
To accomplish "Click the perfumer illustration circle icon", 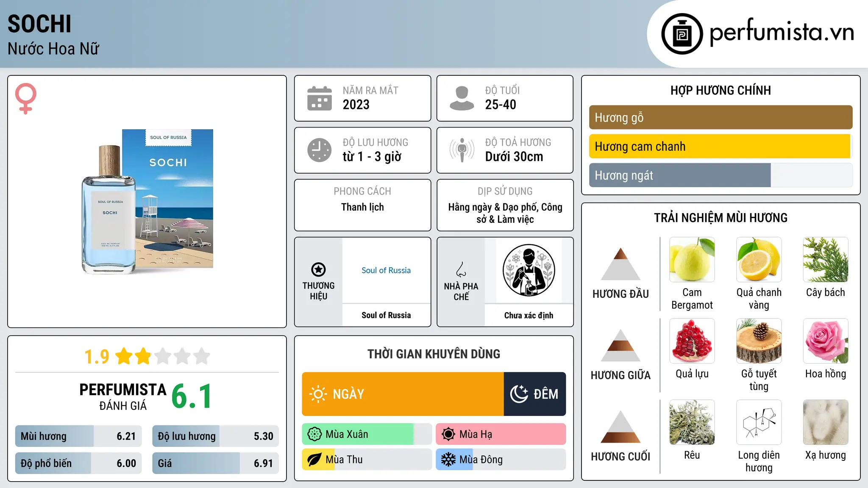I will 529,270.
